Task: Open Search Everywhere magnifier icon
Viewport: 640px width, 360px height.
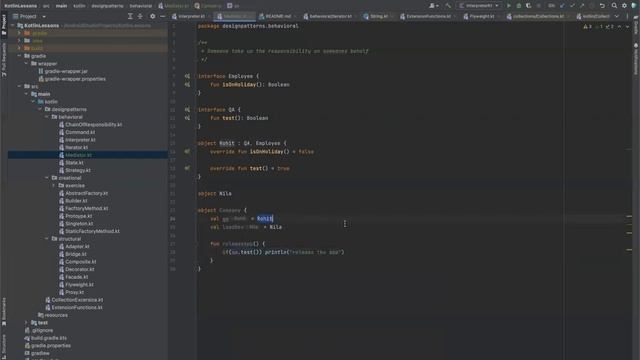Action: click(614, 6)
